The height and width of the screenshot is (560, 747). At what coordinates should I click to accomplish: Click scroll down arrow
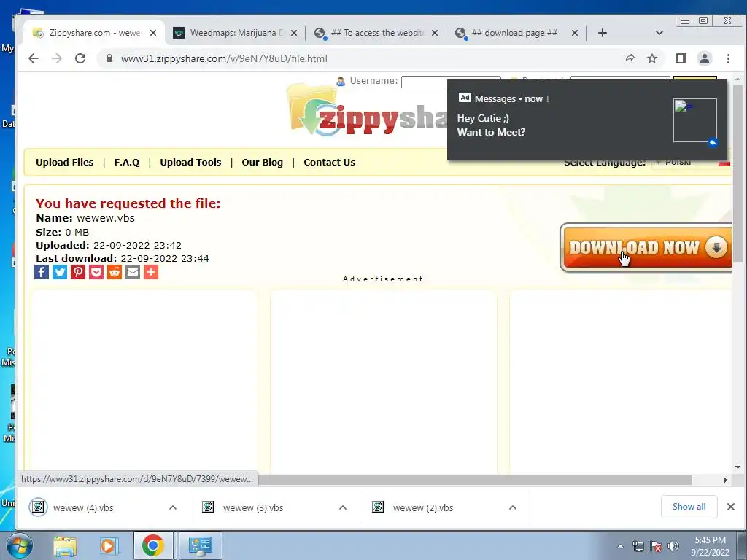[x=738, y=467]
